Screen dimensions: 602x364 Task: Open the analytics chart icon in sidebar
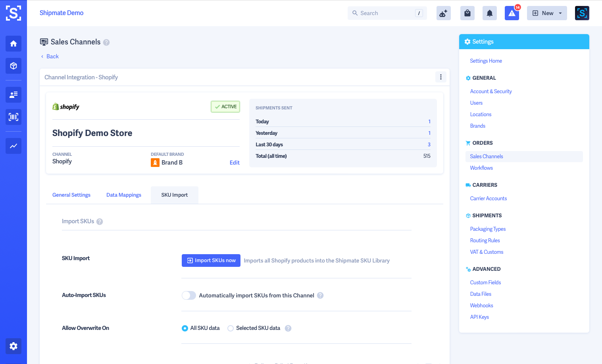[13, 146]
